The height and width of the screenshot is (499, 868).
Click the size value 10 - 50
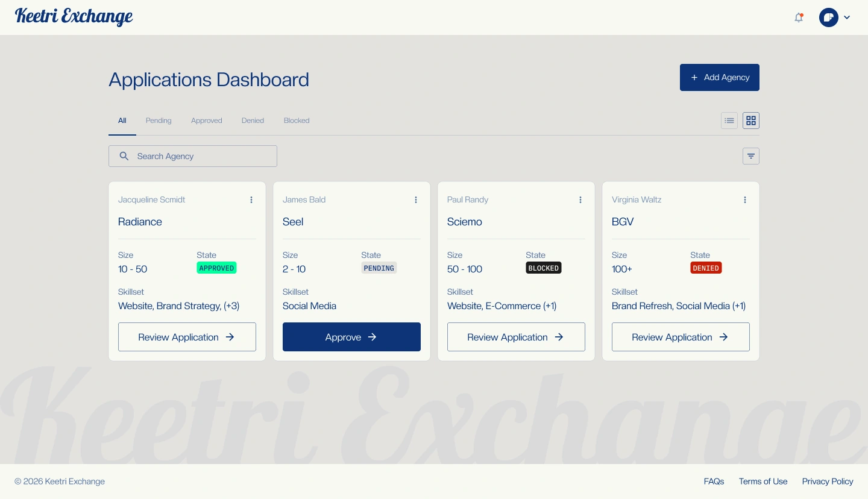coord(133,269)
